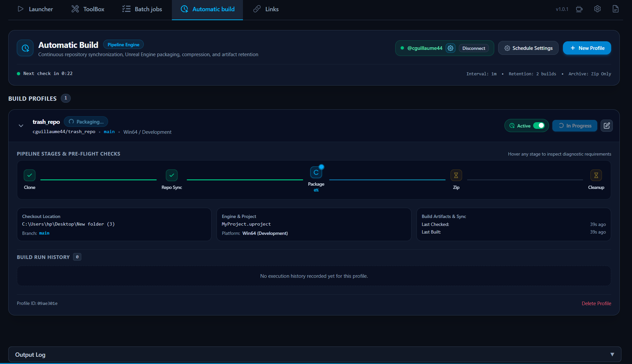Click the main branch link under trash_repo
Image resolution: width=632 pixels, height=364 pixels.
109,131
